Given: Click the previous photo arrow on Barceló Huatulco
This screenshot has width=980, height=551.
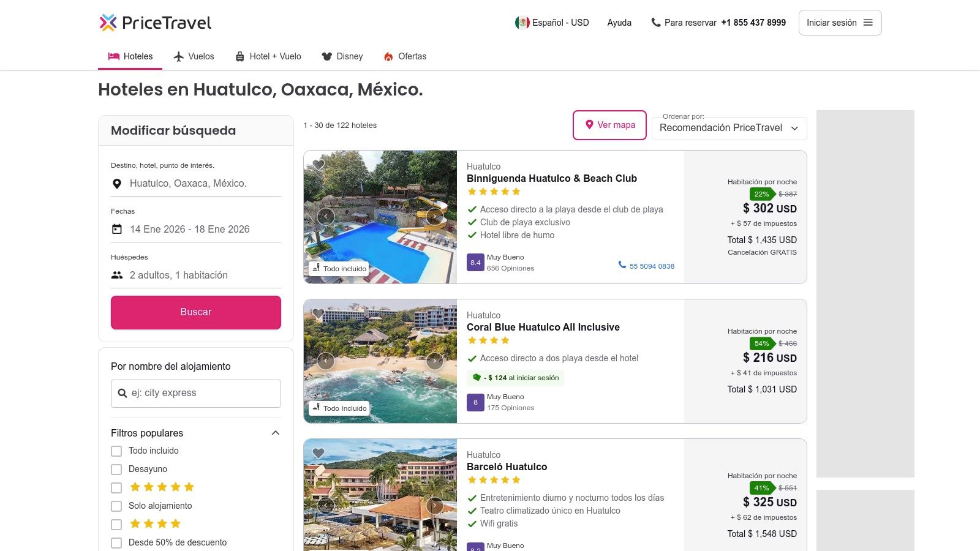Looking at the screenshot, I should pos(325,506).
